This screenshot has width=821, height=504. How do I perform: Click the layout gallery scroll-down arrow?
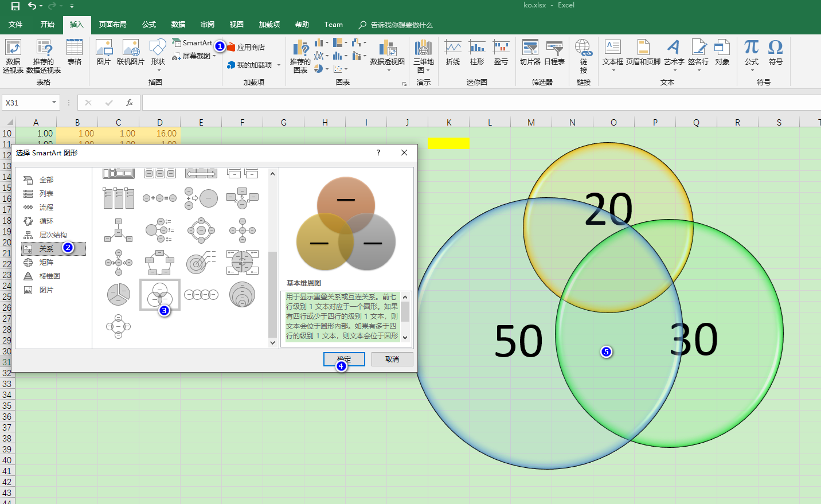[273, 342]
